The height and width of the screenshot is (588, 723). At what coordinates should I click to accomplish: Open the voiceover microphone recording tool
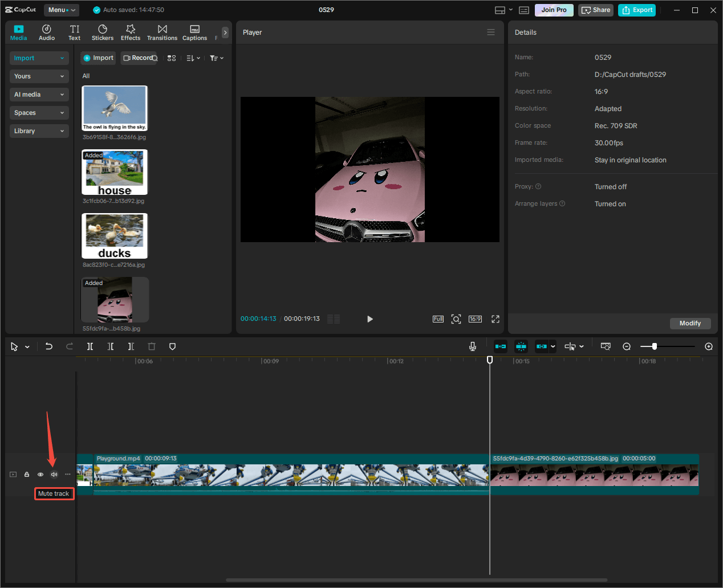[x=473, y=346]
